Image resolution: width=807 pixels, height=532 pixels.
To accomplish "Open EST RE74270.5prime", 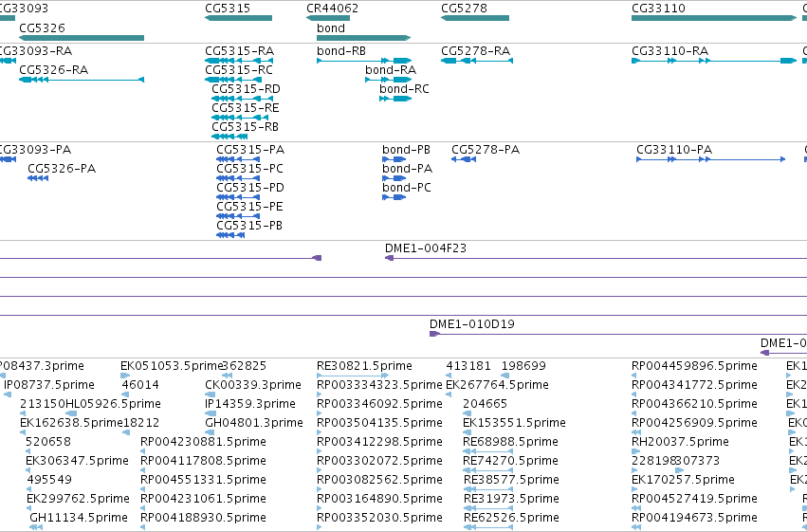I will pos(510,461).
